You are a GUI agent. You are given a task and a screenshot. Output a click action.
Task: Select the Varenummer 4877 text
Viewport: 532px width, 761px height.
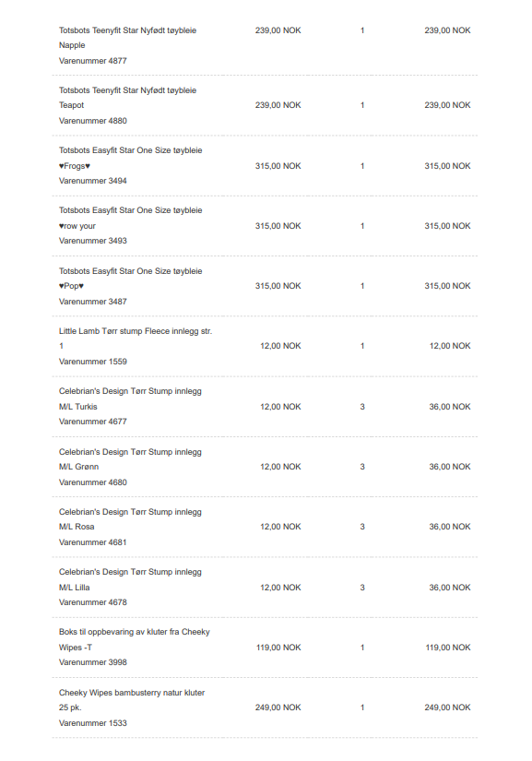click(92, 61)
